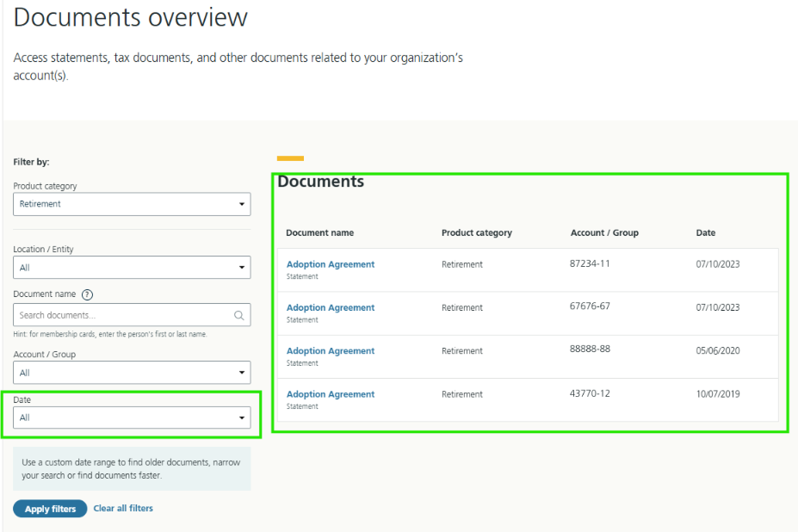Focus the Search documents input field

(x=132, y=315)
